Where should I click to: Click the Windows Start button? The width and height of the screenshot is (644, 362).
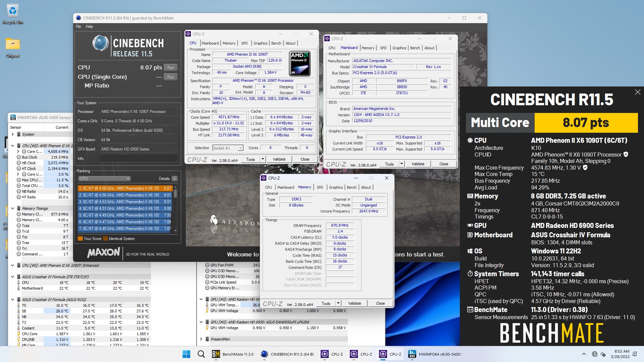pos(186,354)
